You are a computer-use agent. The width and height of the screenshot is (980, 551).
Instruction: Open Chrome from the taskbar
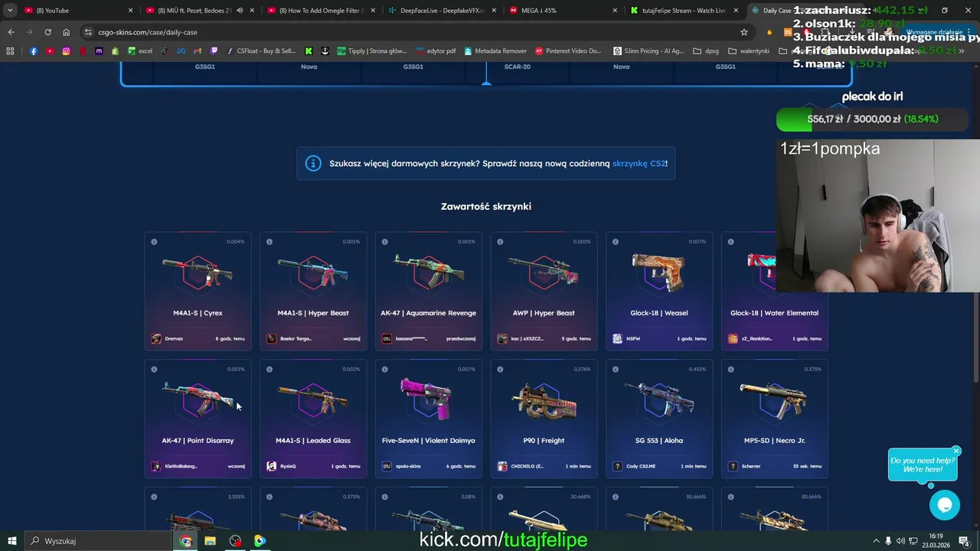(x=185, y=541)
